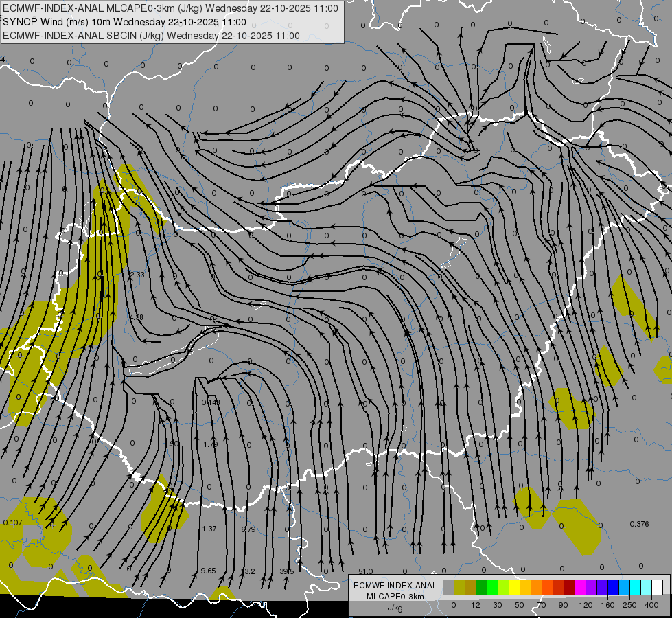This screenshot has width=672, height=618.
Task: Click the legend tick label '12'
Action: click(476, 605)
